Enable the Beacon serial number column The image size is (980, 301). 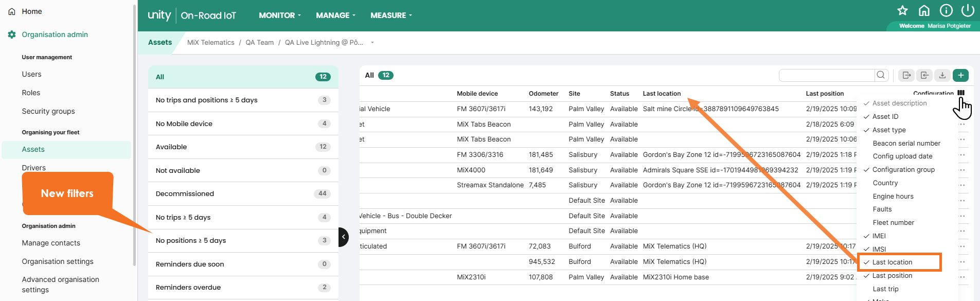coord(906,144)
